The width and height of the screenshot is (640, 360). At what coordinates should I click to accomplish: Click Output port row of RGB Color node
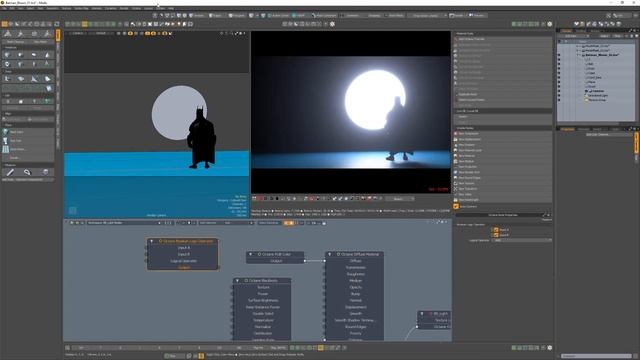pos(276,261)
